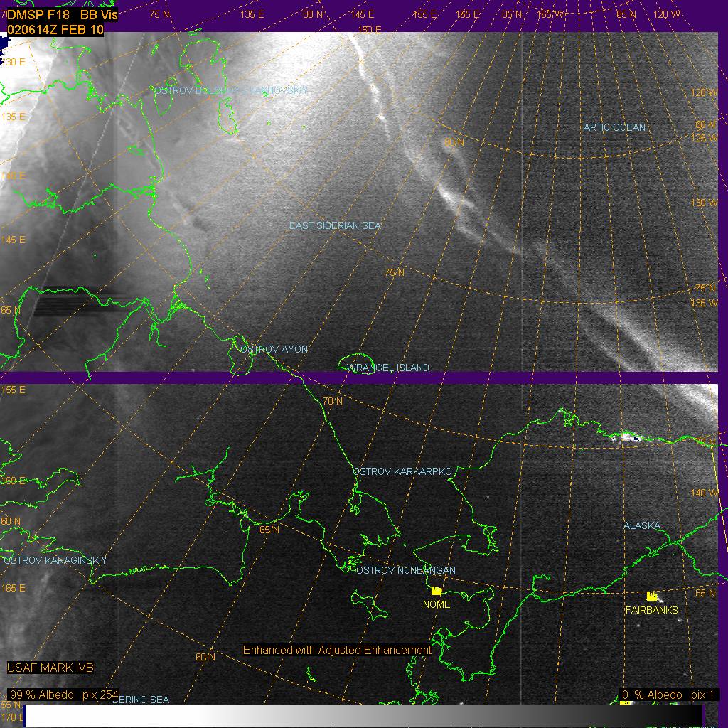Click the "160 E" longitude label
This screenshot has height=728, width=728.
pos(13,481)
